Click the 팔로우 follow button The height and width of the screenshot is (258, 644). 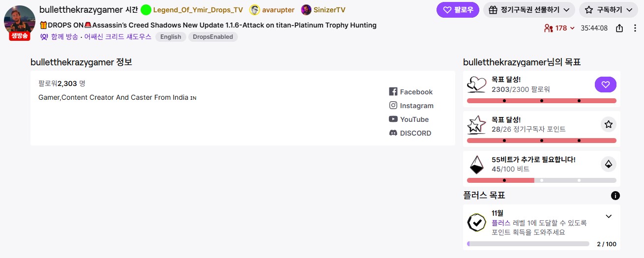[x=458, y=10]
